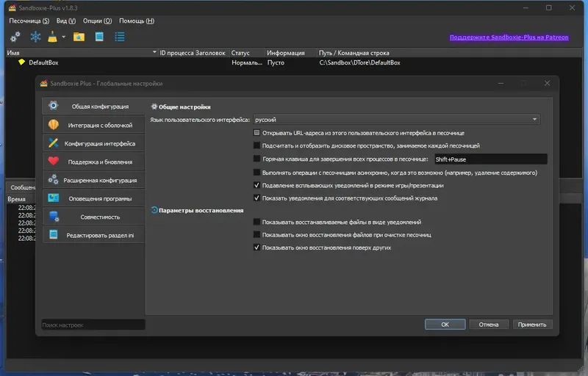Screen dimensions: 588x376
Task: Enable disk space calculation checkbox
Action: coord(257,145)
